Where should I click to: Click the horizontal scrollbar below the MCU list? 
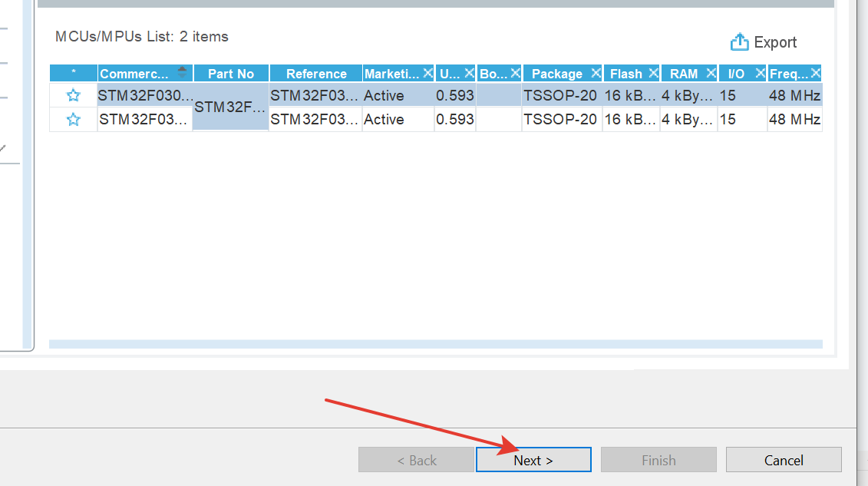[436, 344]
